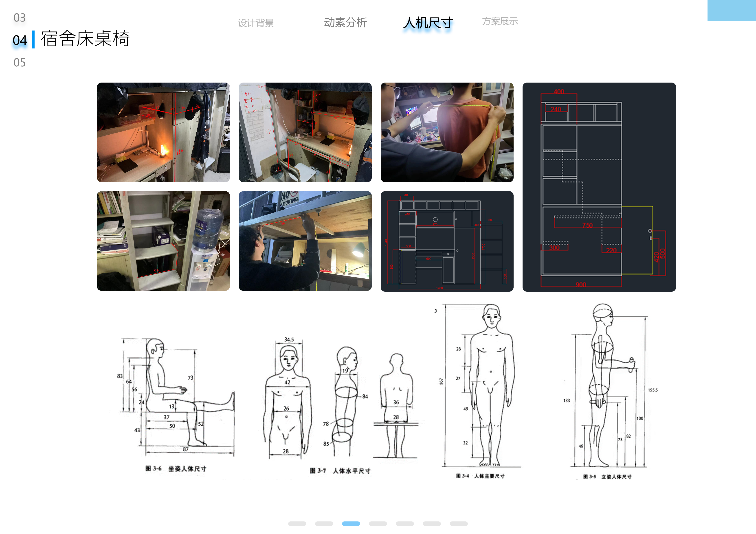This screenshot has height=534, width=756.
Task: Open desk lamp measurement photo
Action: click(163, 132)
